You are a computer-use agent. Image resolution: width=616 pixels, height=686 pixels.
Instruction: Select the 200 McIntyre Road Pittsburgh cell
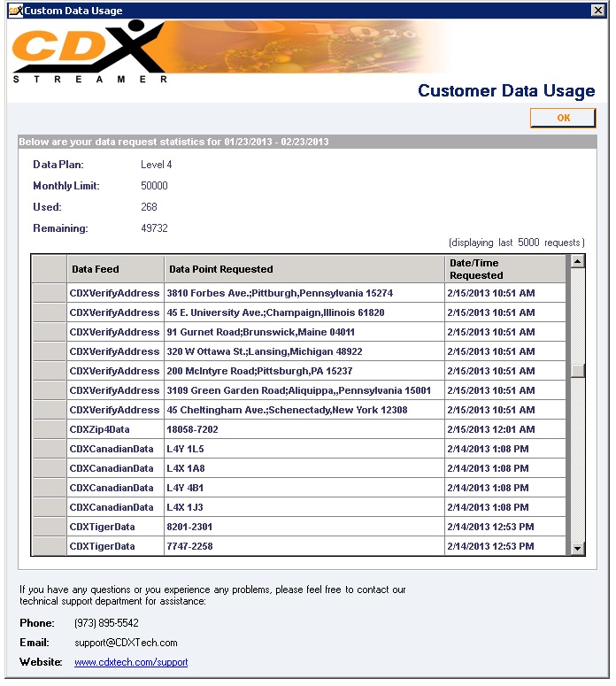(x=304, y=371)
